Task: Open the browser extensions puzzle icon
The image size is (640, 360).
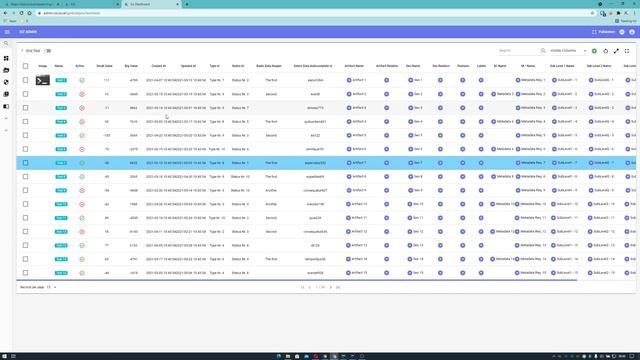Action: pyautogui.click(x=618, y=13)
